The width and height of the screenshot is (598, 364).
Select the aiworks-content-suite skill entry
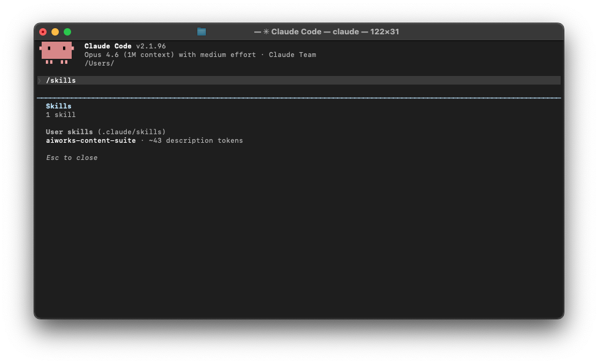click(x=91, y=140)
